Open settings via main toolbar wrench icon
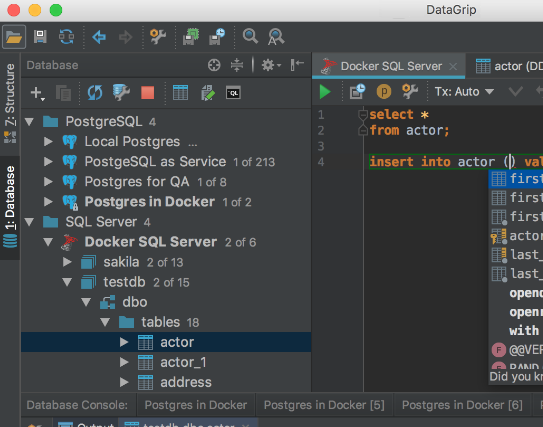The height and width of the screenshot is (427, 543). (x=158, y=37)
